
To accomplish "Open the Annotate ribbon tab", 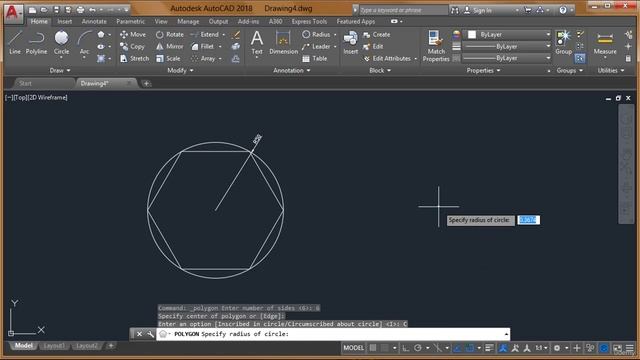I will point(94,22).
